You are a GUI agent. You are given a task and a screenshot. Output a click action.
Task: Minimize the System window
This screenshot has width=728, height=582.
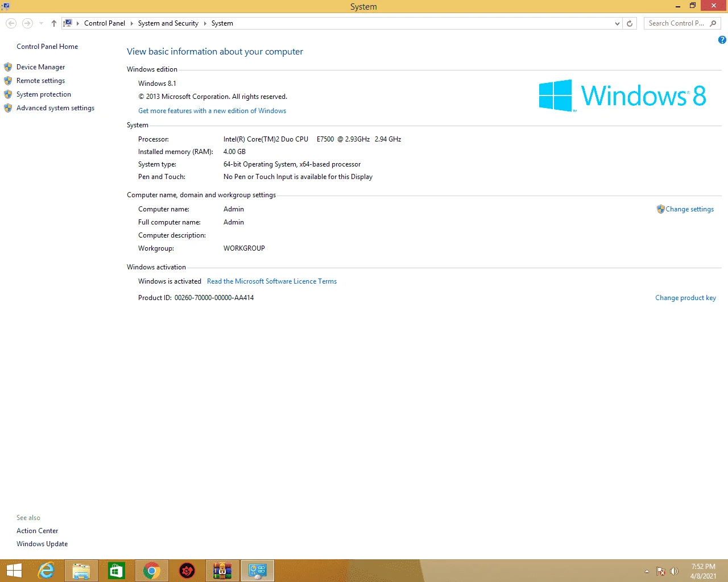click(678, 6)
